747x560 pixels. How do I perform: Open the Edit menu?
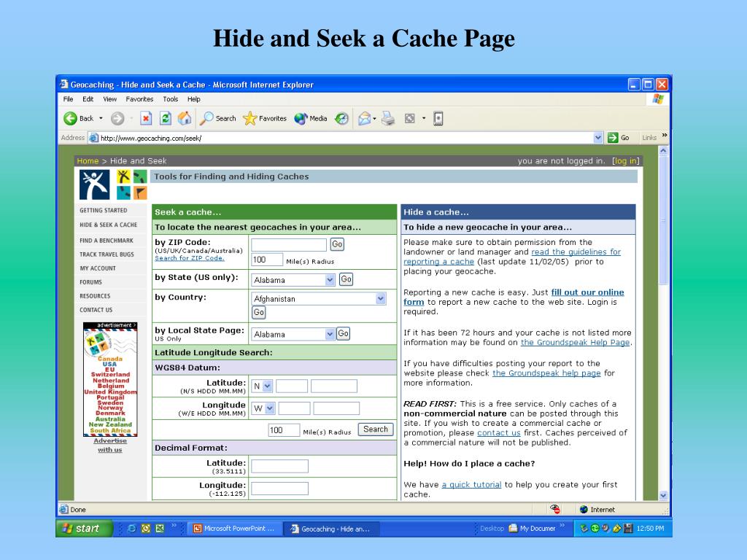coord(88,99)
